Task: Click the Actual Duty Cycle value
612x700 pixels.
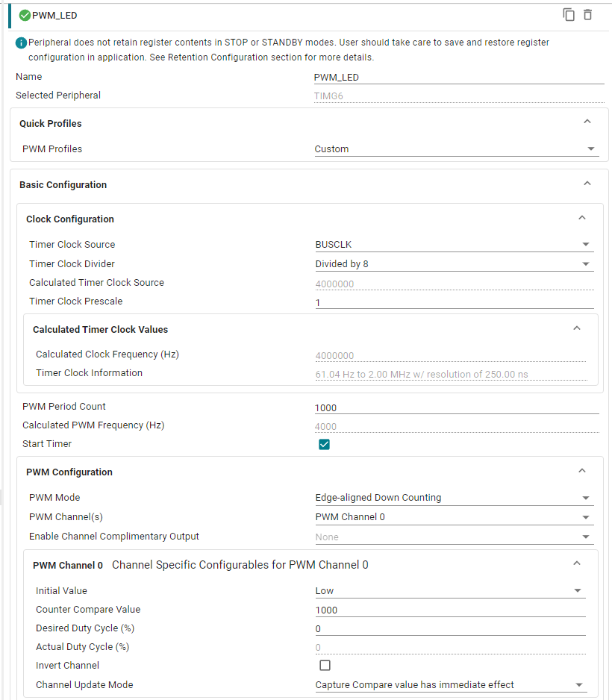Action: point(318,647)
